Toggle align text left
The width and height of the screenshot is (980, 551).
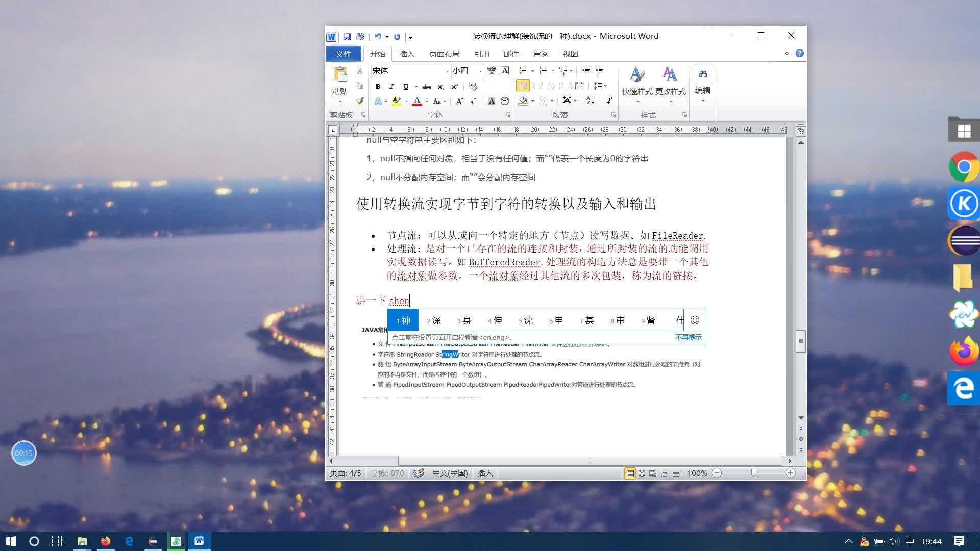[x=523, y=86]
